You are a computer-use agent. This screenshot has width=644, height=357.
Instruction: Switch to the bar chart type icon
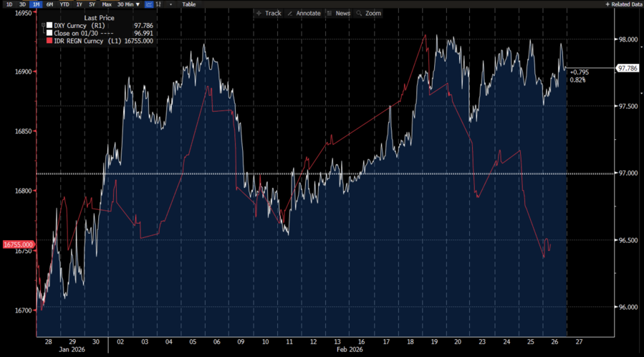tap(159, 4)
